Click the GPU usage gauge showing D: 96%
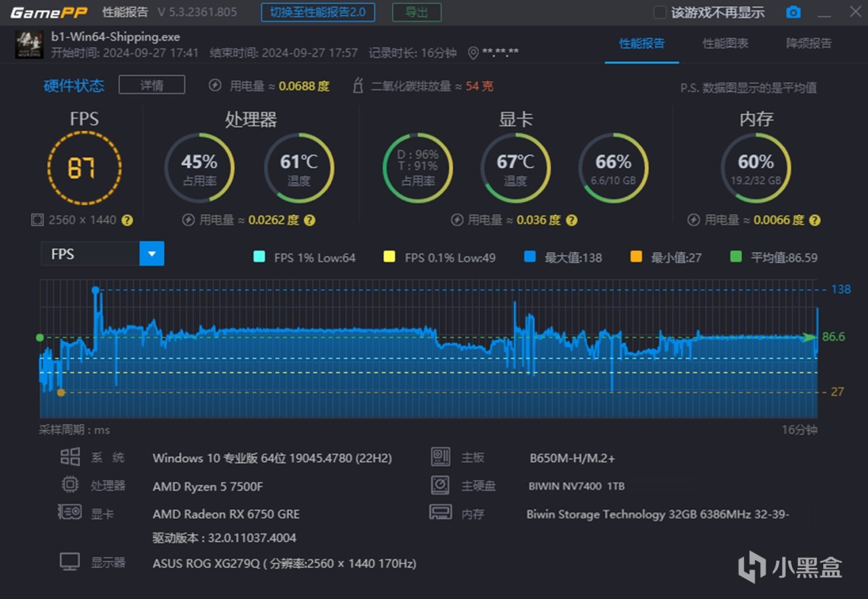 coord(418,167)
